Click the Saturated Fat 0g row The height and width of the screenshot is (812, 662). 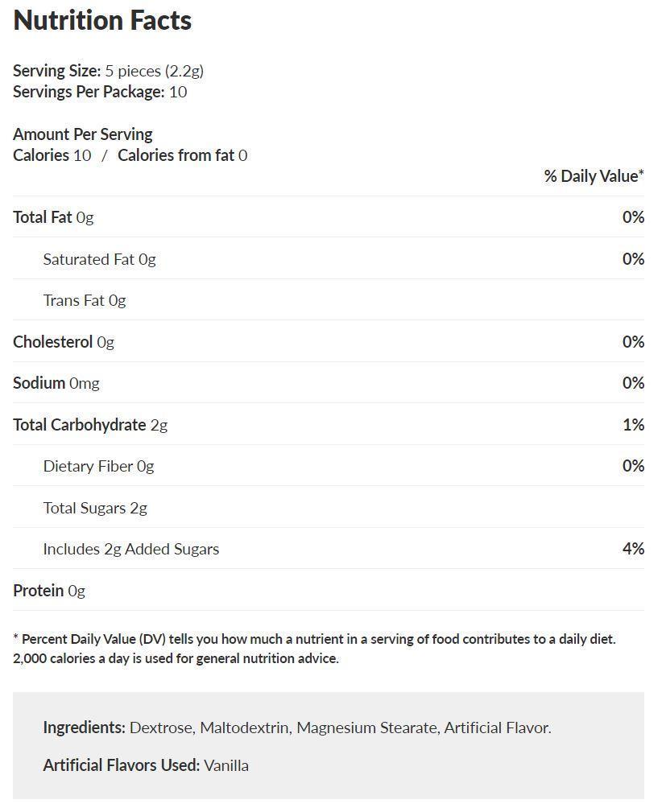click(x=99, y=259)
